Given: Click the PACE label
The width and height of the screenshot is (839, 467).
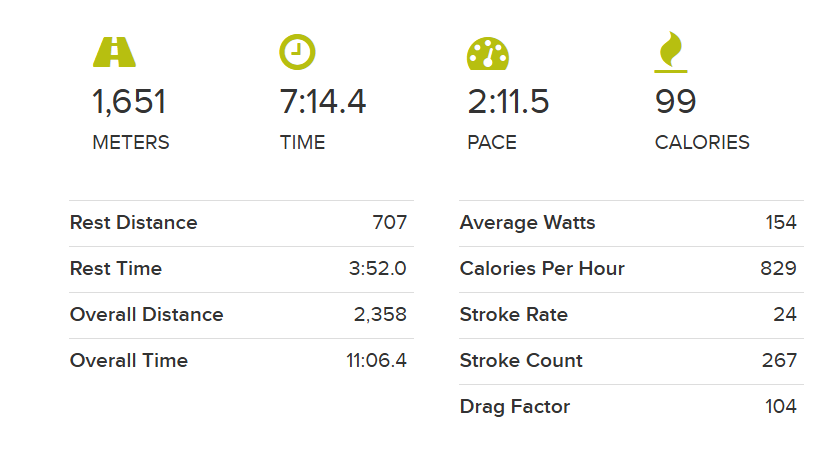Looking at the screenshot, I should pos(492,142).
